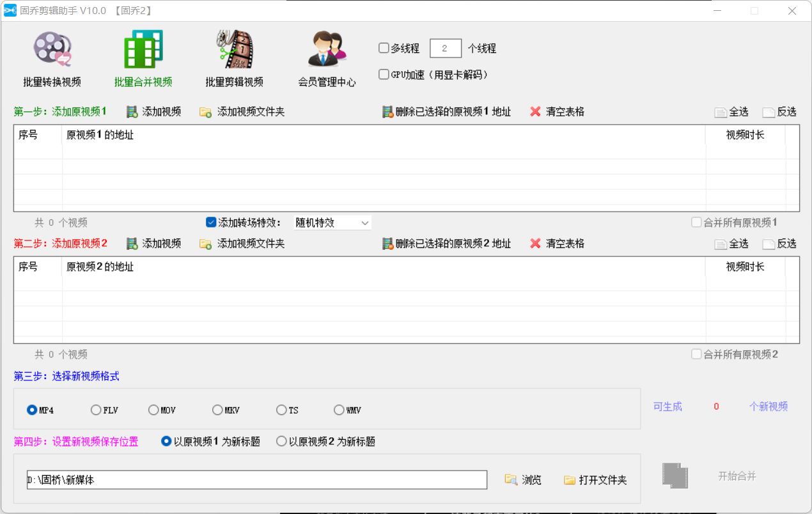Open the 会员管理中心 panel
The height and width of the screenshot is (514, 812).
click(x=326, y=59)
